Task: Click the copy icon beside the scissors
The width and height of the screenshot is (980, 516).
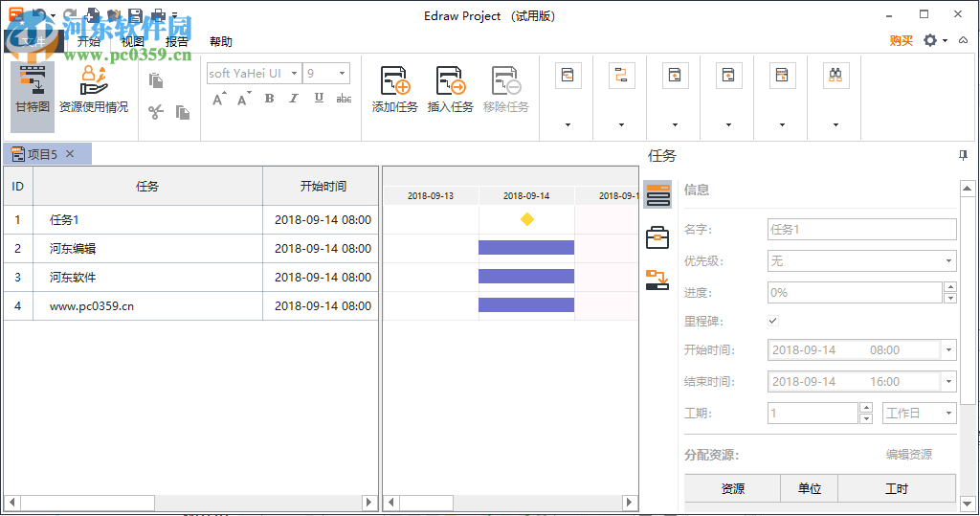Action: click(183, 112)
